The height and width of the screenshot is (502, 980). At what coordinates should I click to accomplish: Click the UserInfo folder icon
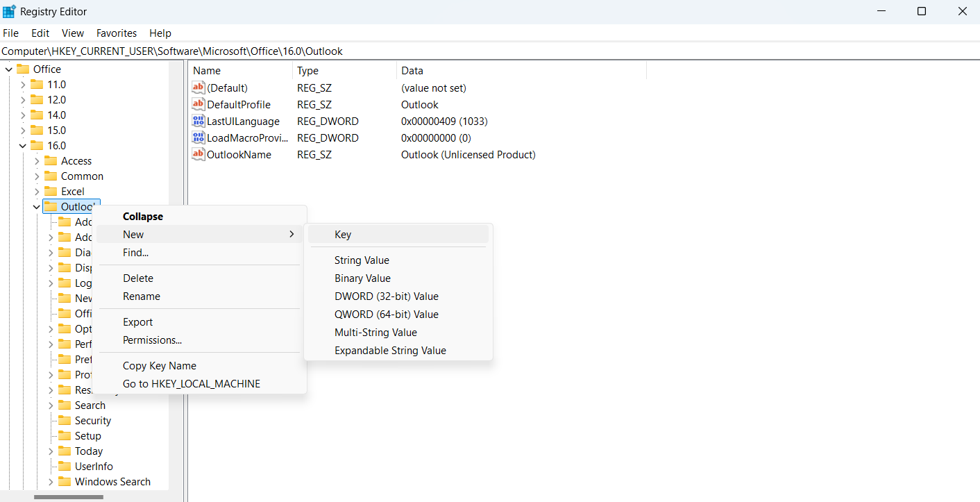point(65,466)
